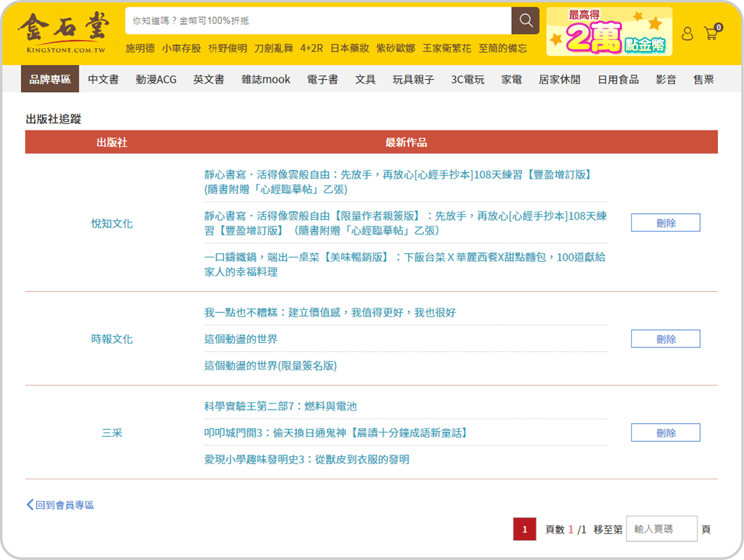The height and width of the screenshot is (560, 744).
Task: Delete the 三采 publisher follow
Action: coord(665,432)
